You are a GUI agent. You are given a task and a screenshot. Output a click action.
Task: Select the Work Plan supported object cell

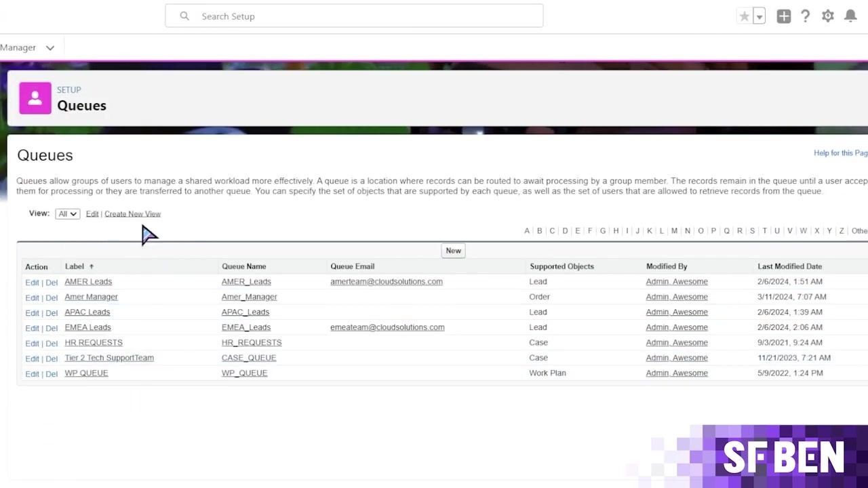pos(547,373)
